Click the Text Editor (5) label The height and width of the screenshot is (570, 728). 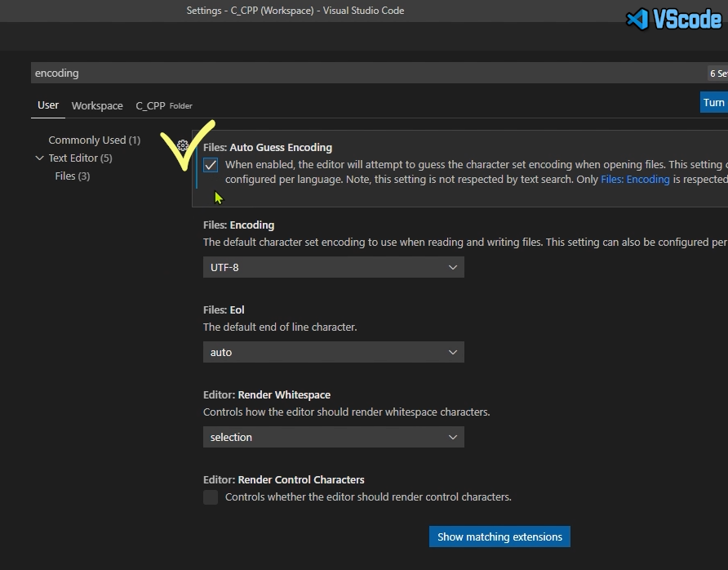[80, 158]
